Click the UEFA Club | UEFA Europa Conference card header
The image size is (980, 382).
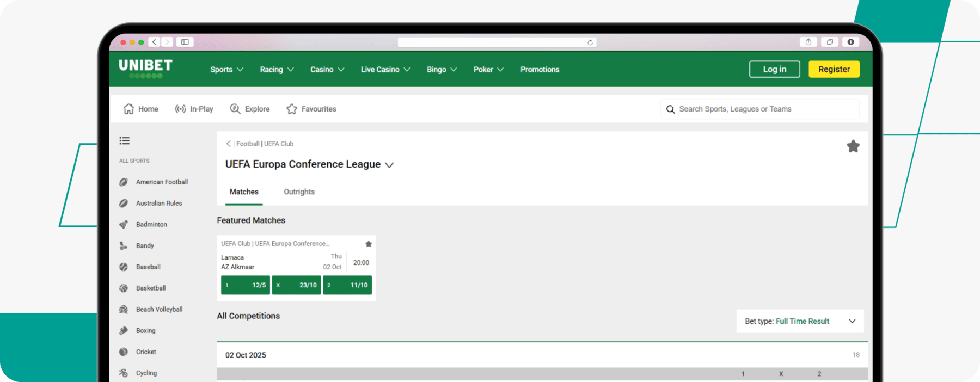coord(275,244)
